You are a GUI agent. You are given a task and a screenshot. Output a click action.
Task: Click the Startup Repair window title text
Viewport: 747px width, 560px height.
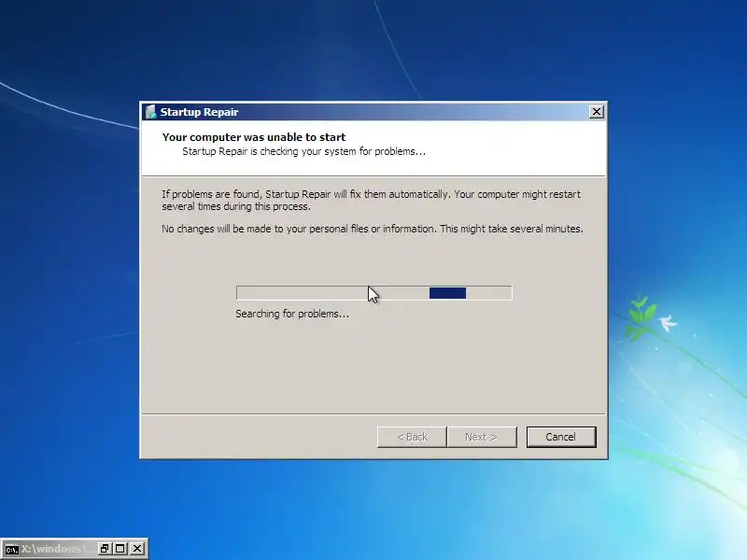click(199, 112)
